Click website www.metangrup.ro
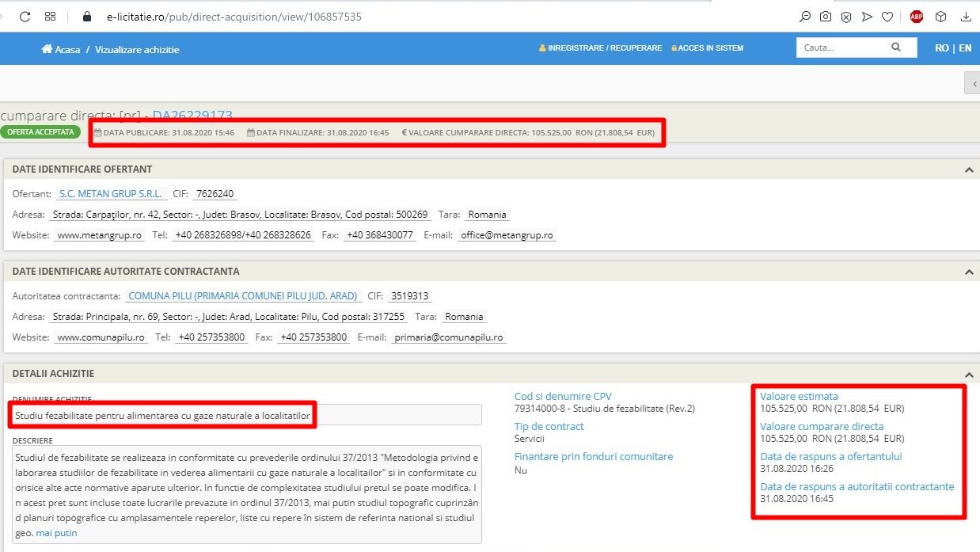 [x=100, y=235]
